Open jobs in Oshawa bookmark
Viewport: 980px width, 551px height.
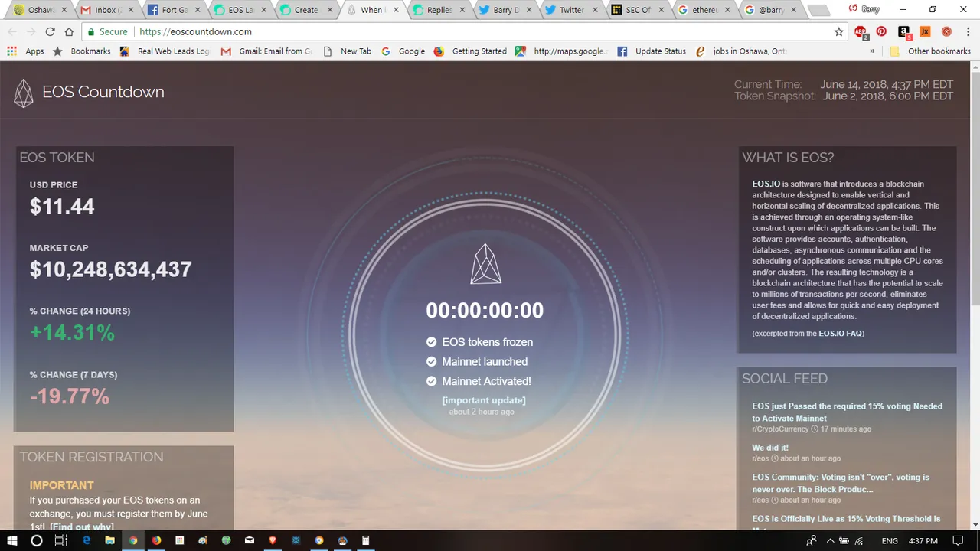[741, 51]
